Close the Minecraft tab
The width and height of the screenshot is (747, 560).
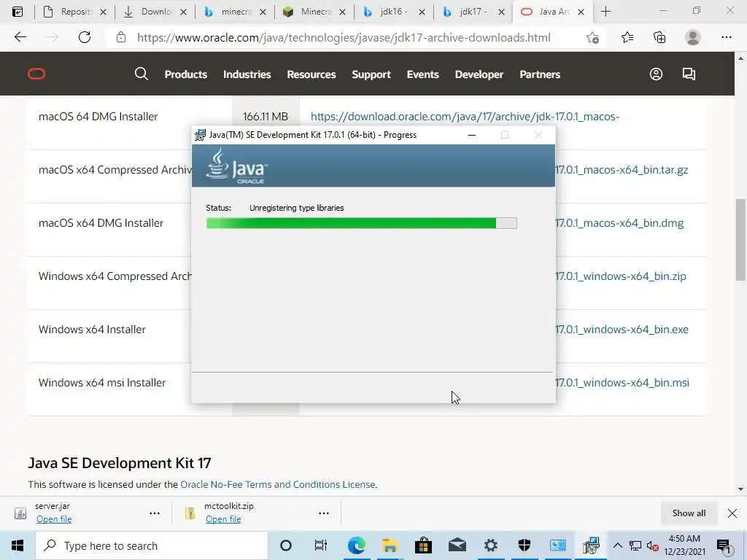click(342, 12)
